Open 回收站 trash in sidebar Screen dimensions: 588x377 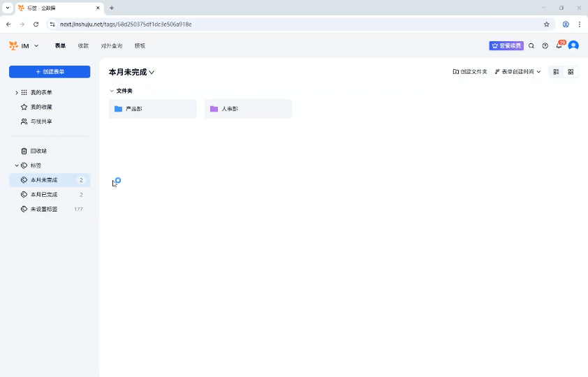38,151
